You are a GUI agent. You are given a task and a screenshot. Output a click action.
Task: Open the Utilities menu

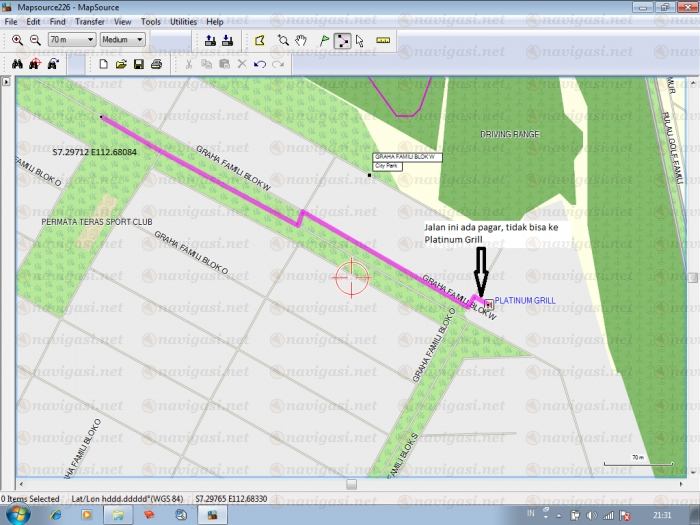pos(183,21)
